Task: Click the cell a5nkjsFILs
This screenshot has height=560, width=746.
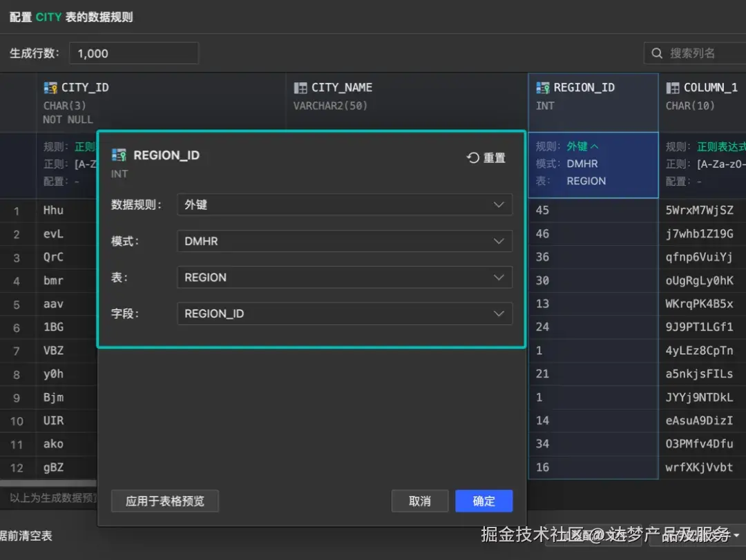Action: 702,374
